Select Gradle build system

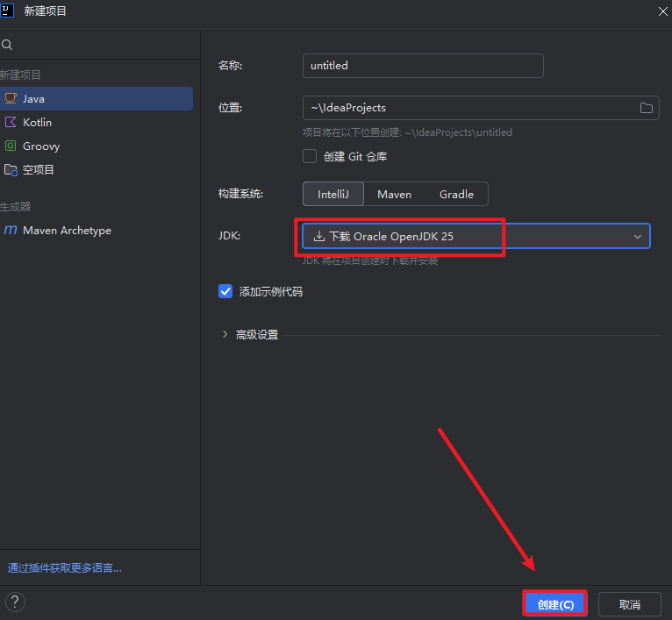tap(456, 194)
